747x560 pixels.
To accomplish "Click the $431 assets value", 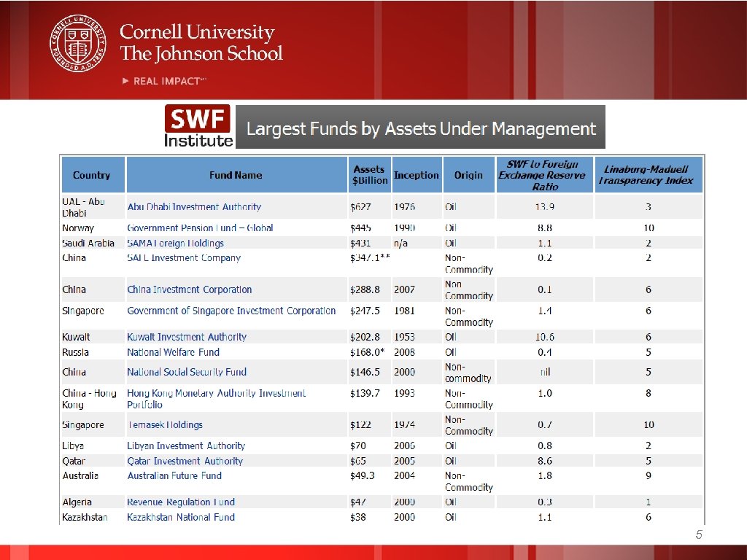I will point(360,243).
